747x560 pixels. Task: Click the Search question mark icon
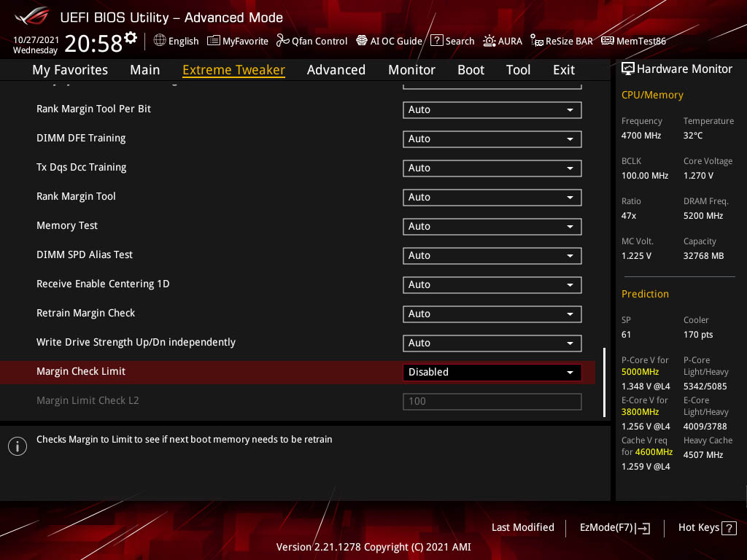(437, 41)
